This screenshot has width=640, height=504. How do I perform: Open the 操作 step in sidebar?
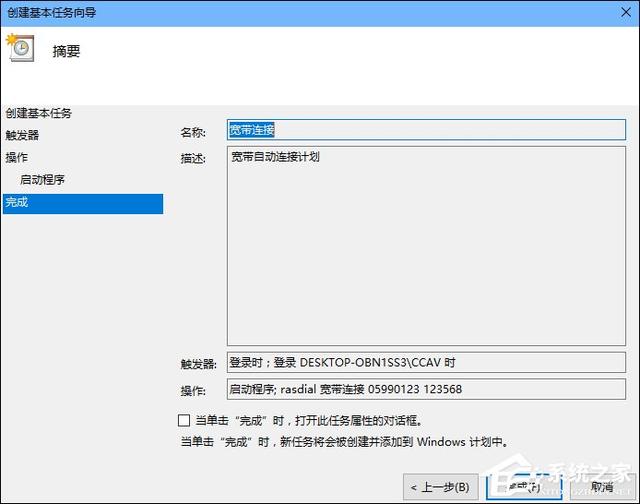point(16,157)
